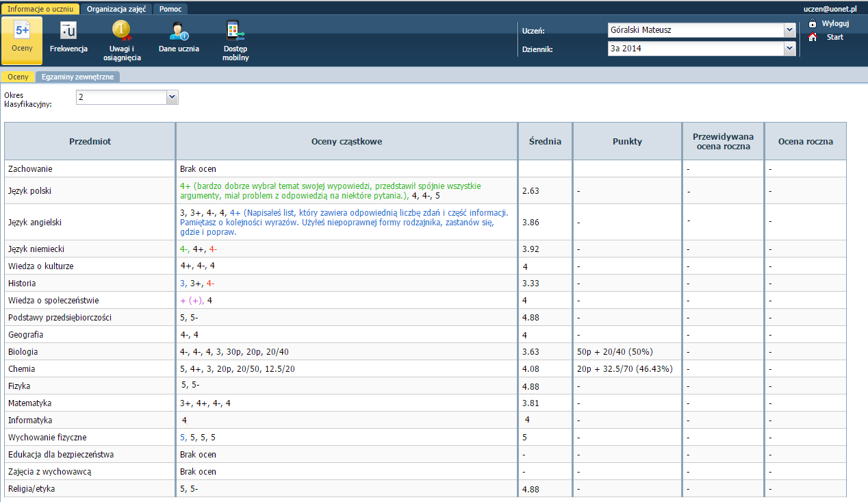
Task: Click the Biologia row label
Action: pos(23,352)
